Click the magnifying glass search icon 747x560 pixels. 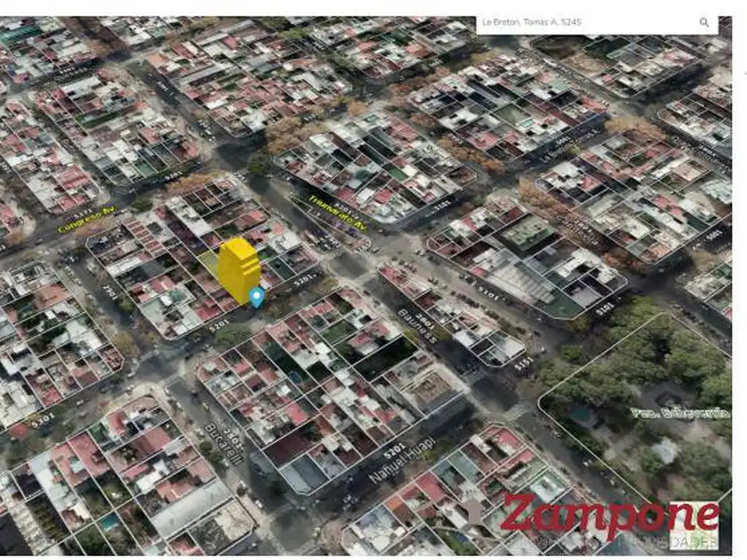704,23
